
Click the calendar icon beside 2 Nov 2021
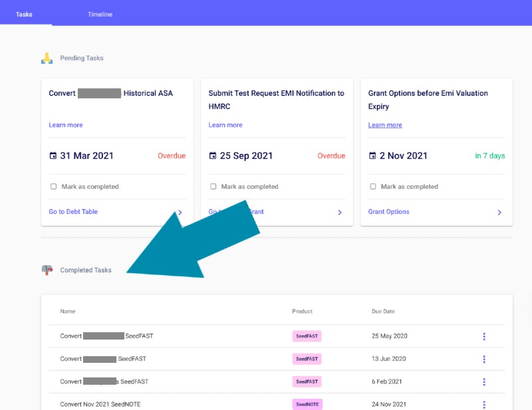point(373,155)
